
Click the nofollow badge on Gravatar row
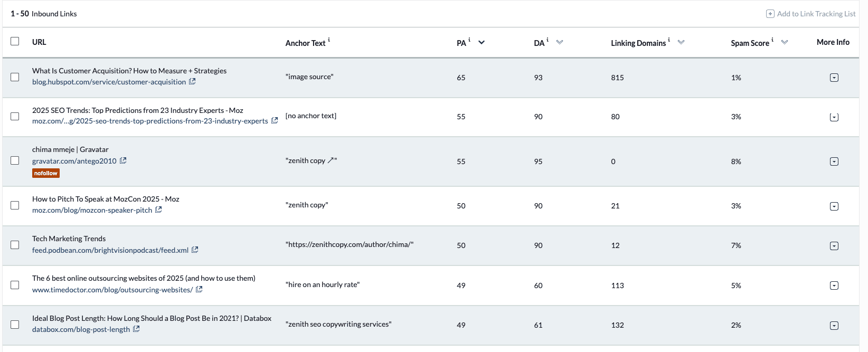[x=46, y=173]
